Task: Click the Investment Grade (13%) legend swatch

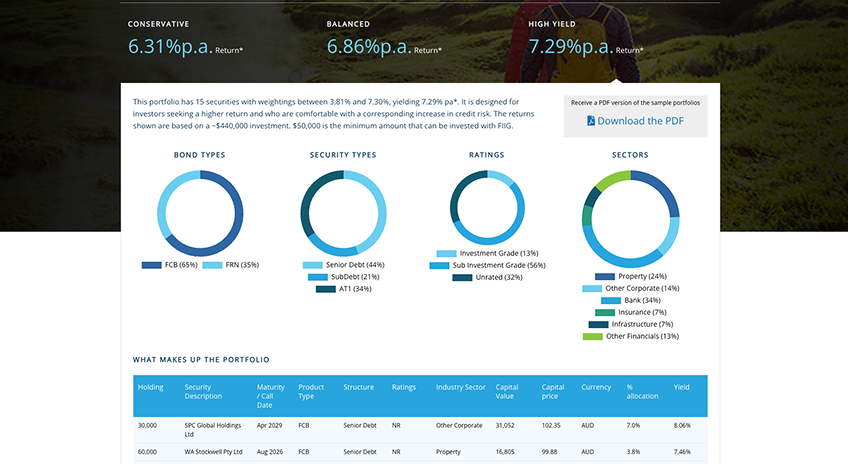Action: pos(446,253)
